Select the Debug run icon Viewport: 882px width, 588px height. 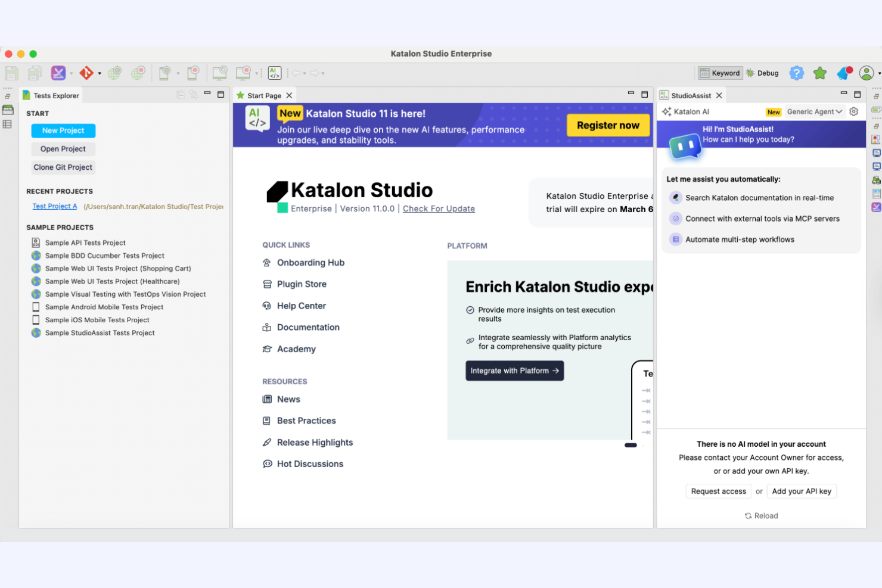point(762,73)
